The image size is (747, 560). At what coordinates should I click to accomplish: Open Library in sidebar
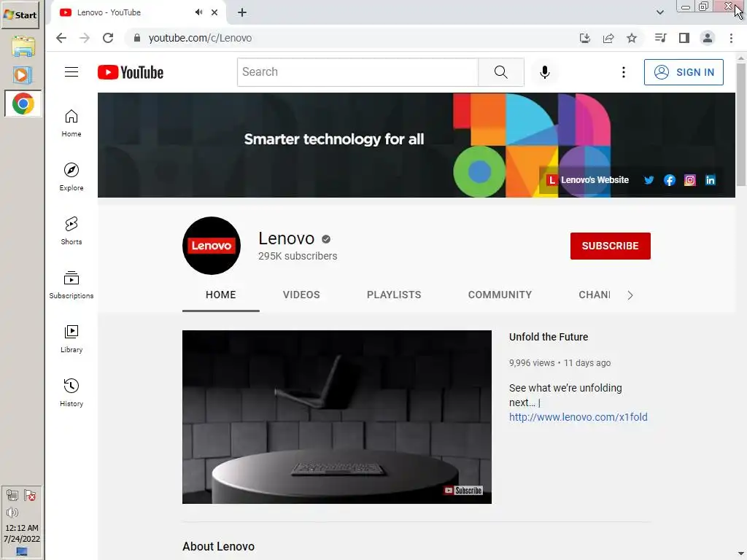coord(71,338)
